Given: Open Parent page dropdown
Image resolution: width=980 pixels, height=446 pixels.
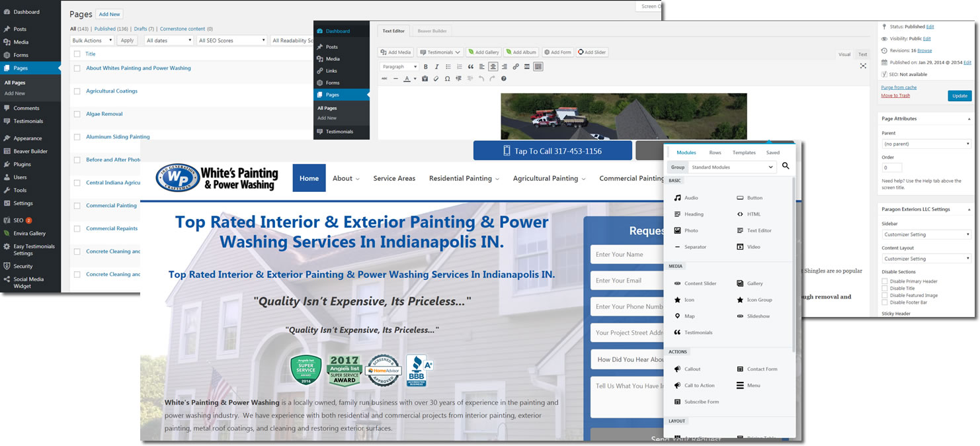Looking at the screenshot, I should 926,144.
